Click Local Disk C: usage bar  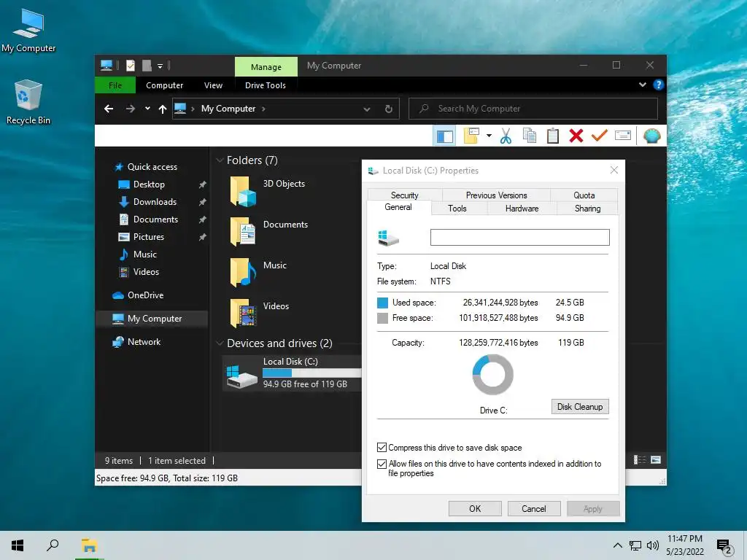tap(312, 373)
